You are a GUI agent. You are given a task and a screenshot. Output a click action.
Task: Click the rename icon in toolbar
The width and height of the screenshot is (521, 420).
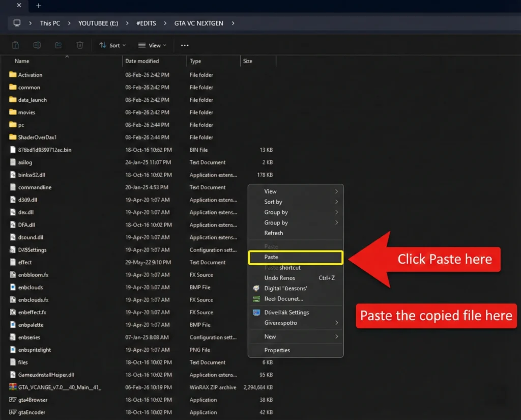(x=37, y=45)
